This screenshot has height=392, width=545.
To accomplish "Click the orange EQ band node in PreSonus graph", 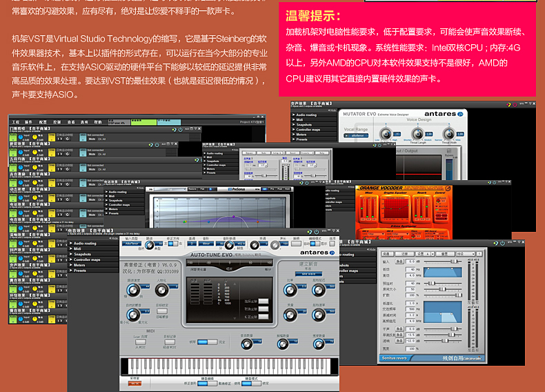I will pyautogui.click(x=257, y=222).
